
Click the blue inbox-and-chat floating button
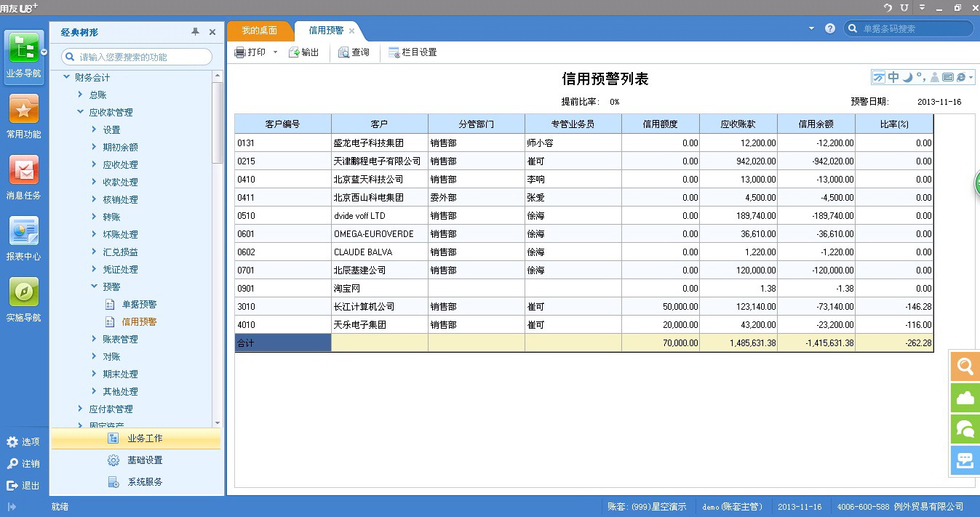coord(965,460)
